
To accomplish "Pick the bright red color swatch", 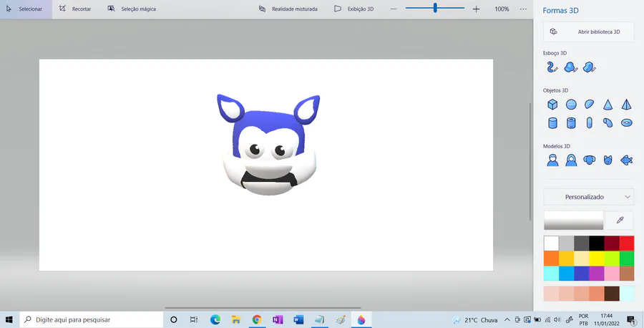I will [x=627, y=243].
